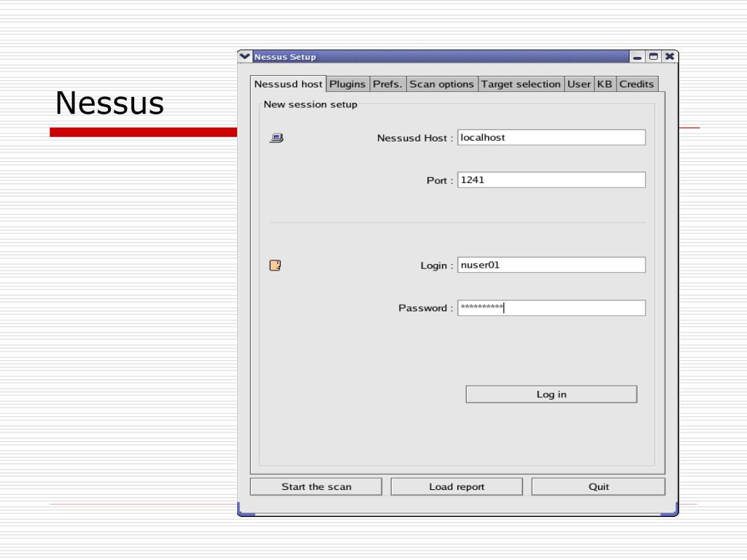This screenshot has height=560, width=747.
Task: Click Start the scan button
Action: 316,486
